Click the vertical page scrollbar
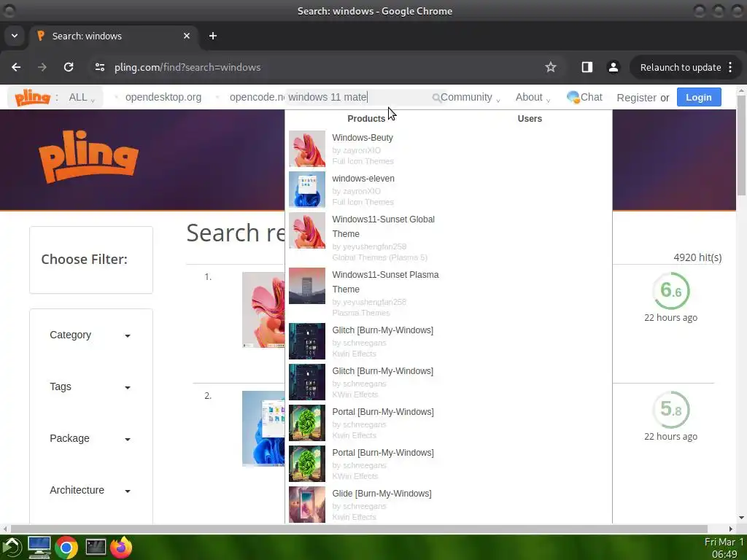The width and height of the screenshot is (747, 560). 741,145
